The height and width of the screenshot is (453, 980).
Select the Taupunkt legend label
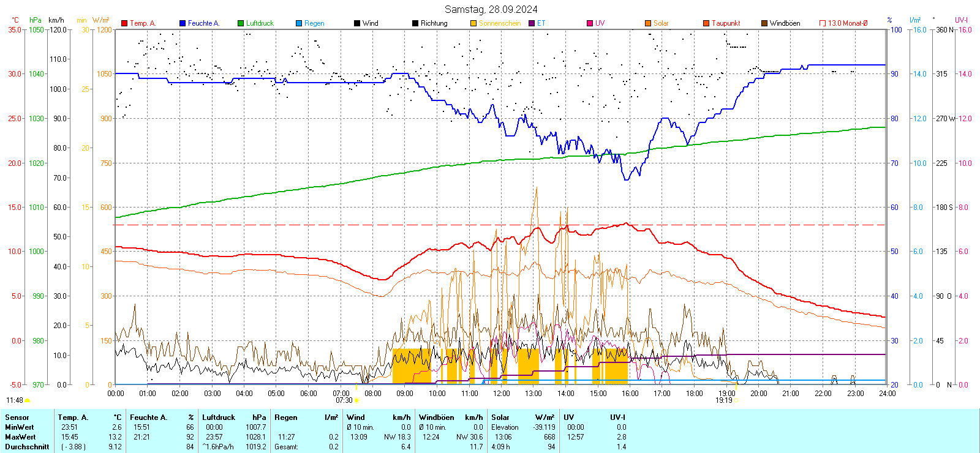726,23
